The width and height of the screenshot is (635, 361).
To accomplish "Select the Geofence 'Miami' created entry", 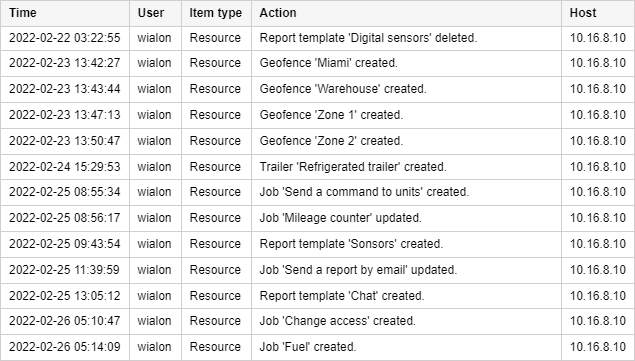I will 318,63.
